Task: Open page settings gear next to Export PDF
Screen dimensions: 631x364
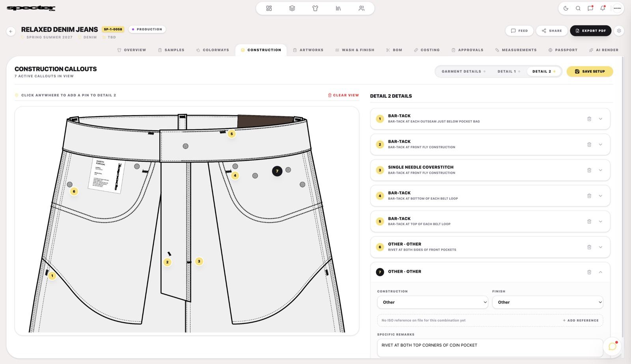Action: coord(619,31)
